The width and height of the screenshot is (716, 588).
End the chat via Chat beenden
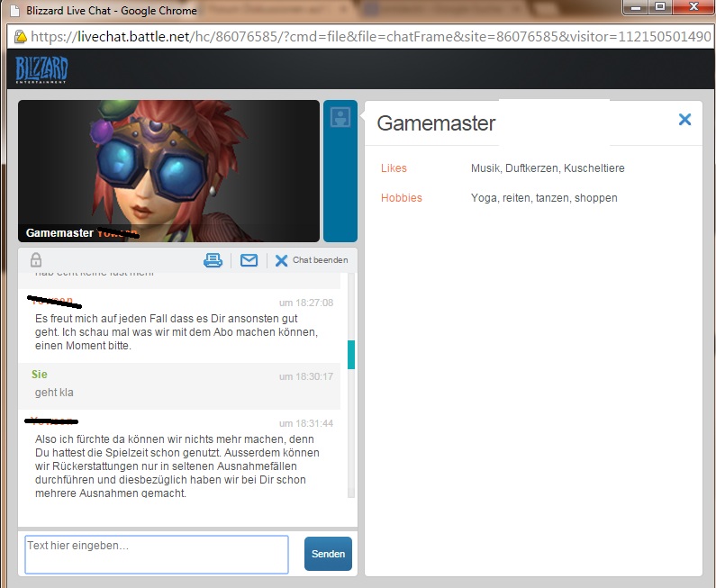(312, 260)
